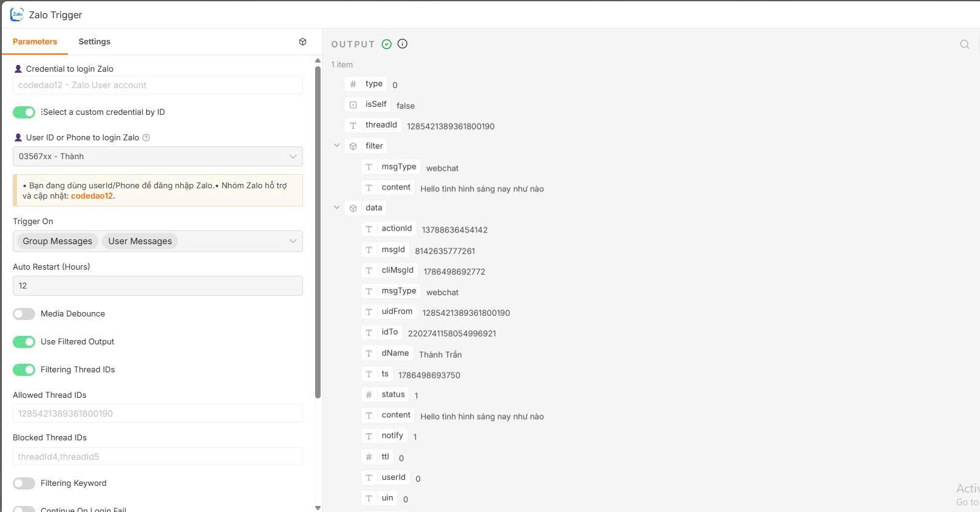The image size is (980, 512).
Task: Turn off Filtering Thread IDs toggle
Action: [x=24, y=370]
